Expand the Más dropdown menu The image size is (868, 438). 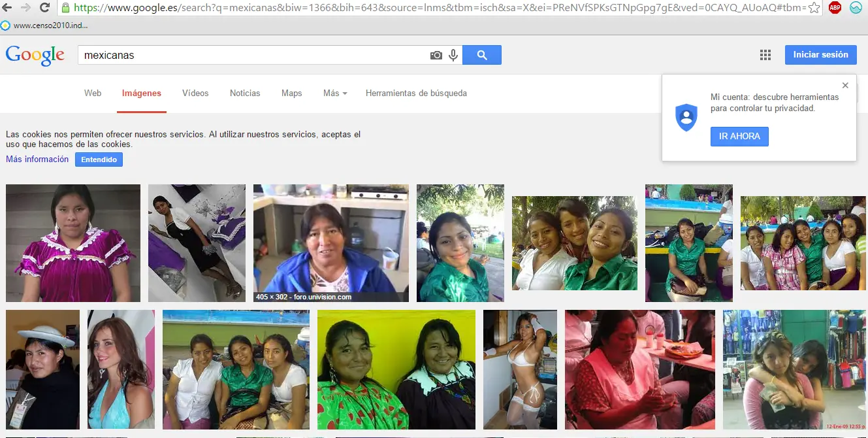coord(334,93)
